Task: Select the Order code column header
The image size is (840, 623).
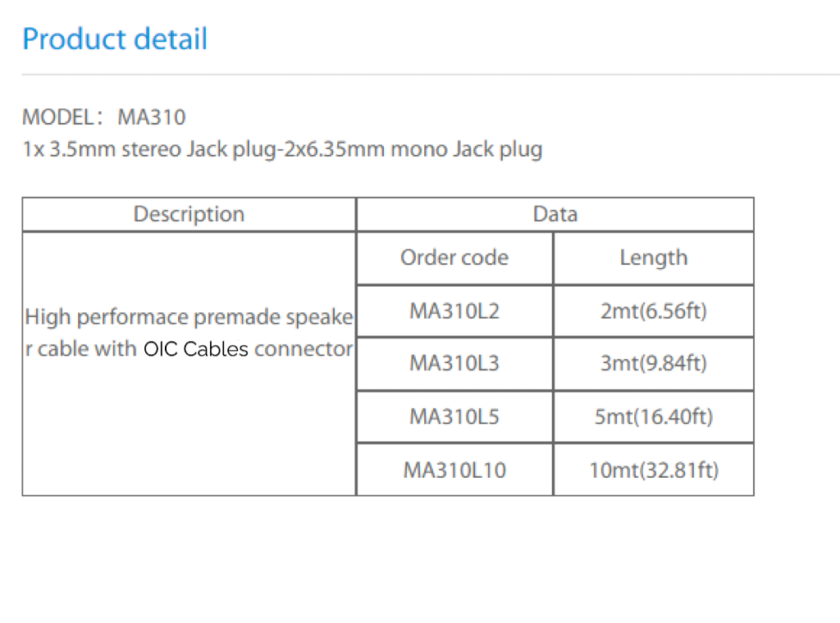Action: 454,257
